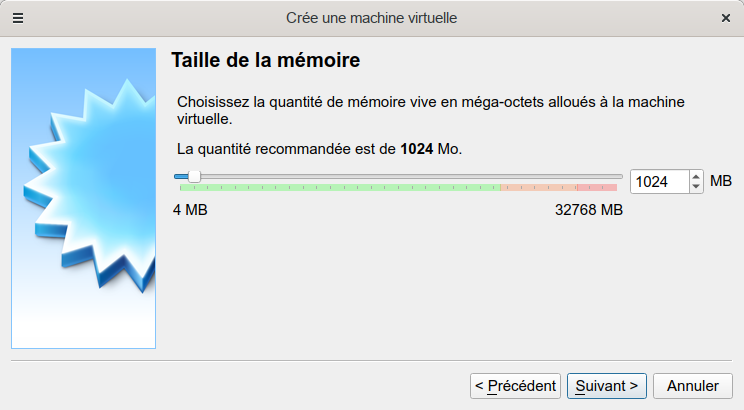The width and height of the screenshot is (744, 410).
Task: Go back with the Précédent button
Action: click(x=515, y=385)
